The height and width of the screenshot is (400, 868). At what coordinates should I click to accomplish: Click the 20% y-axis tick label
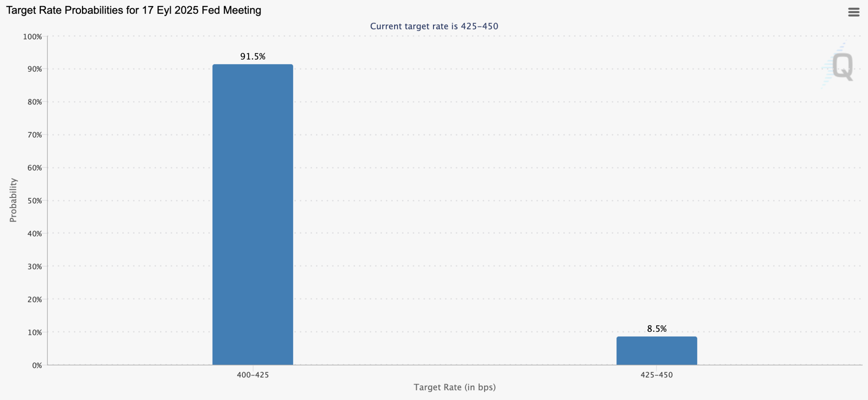pos(35,300)
